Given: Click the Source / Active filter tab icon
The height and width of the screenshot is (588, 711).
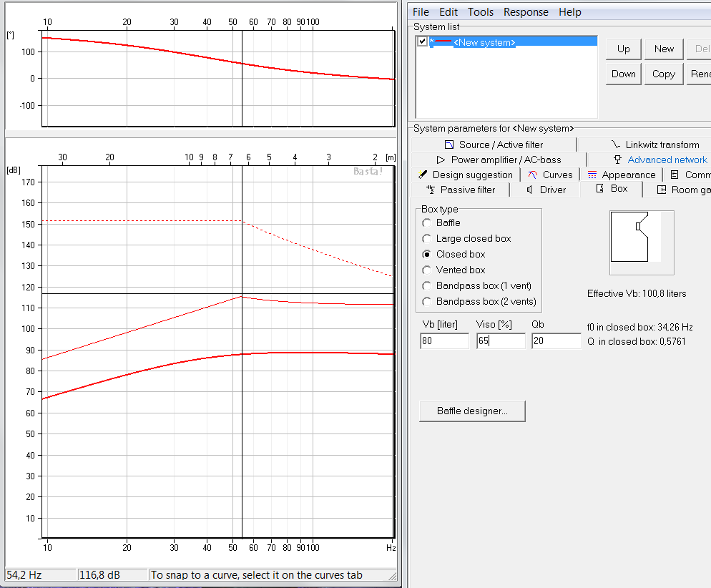Looking at the screenshot, I should click(x=449, y=144).
